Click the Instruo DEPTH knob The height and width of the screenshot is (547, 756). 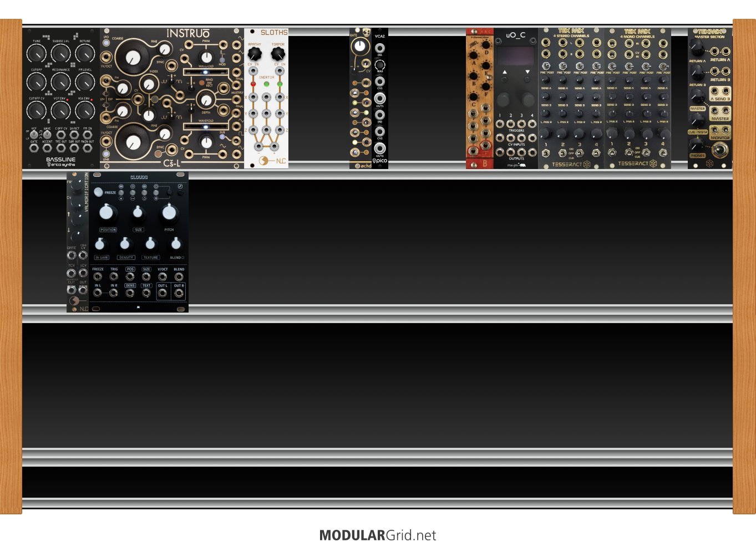click(206, 100)
